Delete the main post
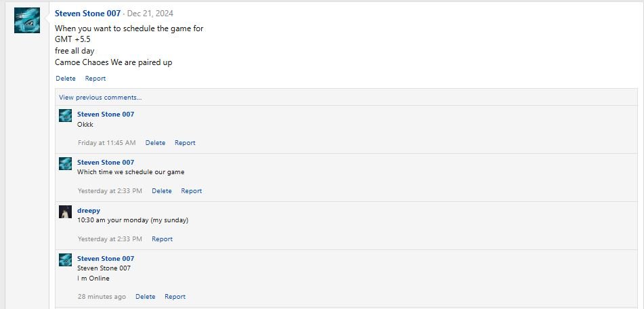This screenshot has width=644, height=309. click(66, 79)
